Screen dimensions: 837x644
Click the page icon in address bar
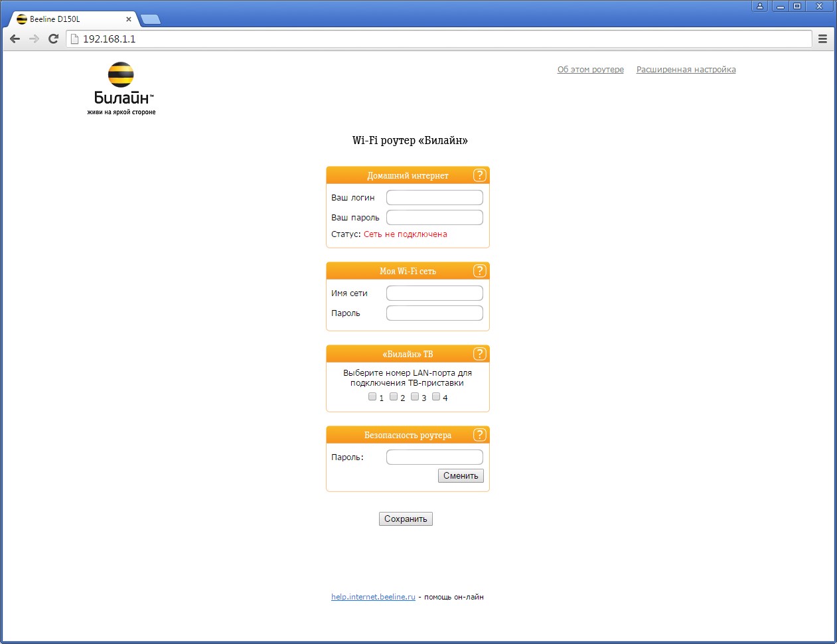[x=75, y=39]
